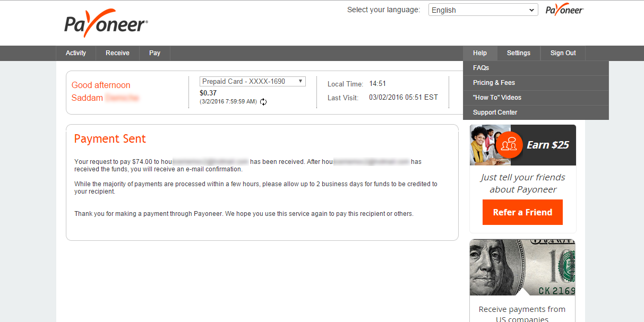Open the Receive menu

click(117, 53)
